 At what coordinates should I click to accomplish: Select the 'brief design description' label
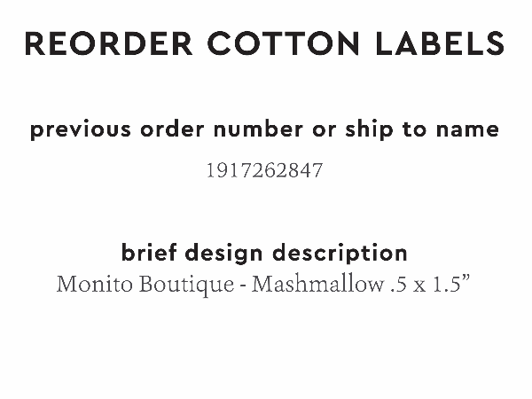click(264, 253)
